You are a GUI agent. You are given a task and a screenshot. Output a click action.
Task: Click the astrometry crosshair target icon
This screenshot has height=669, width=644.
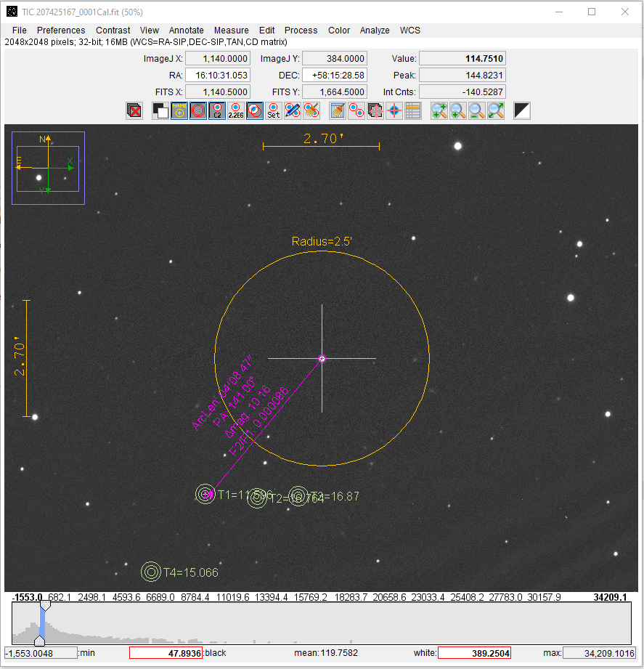pos(394,110)
